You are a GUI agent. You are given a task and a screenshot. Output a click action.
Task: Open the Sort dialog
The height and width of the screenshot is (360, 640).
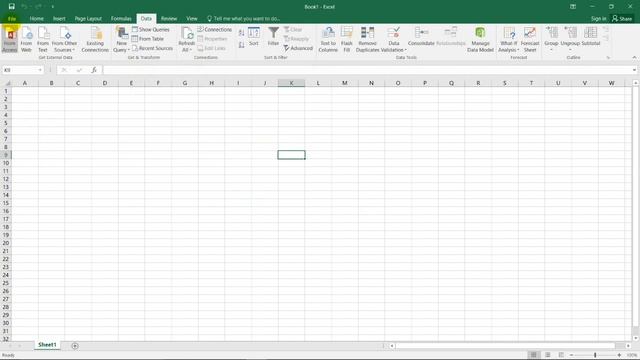pyautogui.click(x=254, y=37)
